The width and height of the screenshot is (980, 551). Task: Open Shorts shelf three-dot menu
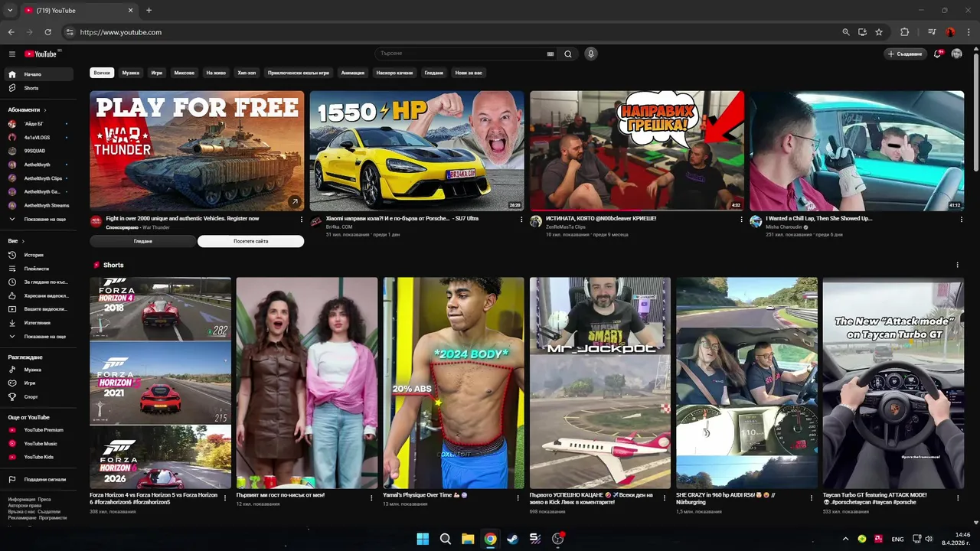pyautogui.click(x=957, y=265)
